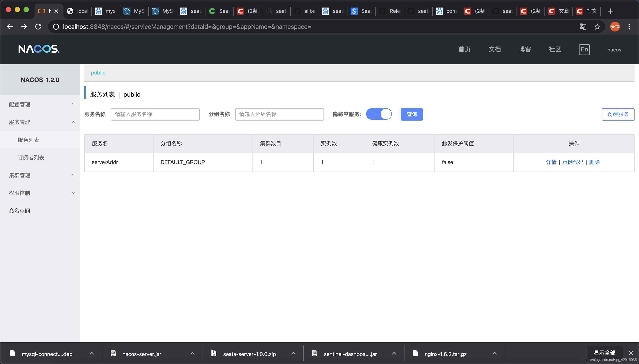Image resolution: width=639 pixels, height=364 pixels.
Task: Click the Nacos logo in the header
Action: (x=39, y=49)
